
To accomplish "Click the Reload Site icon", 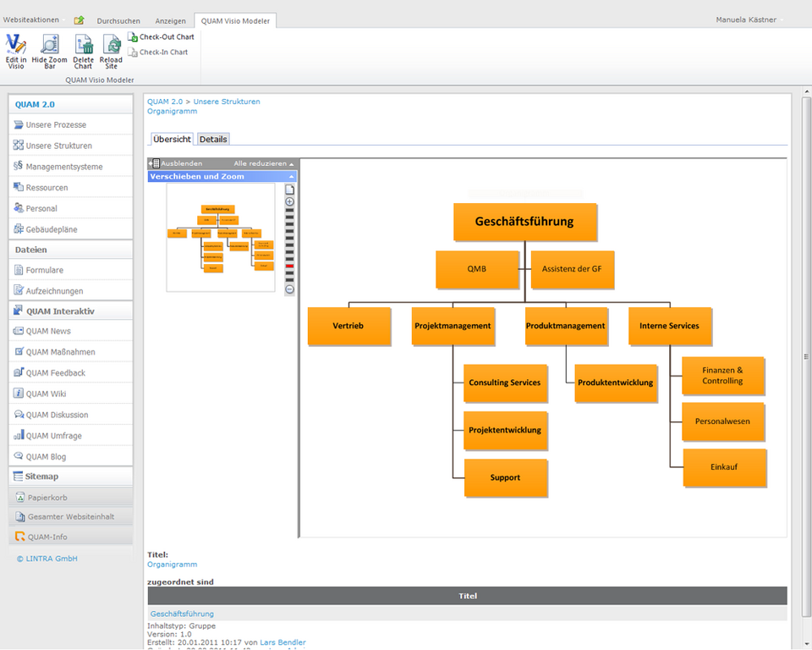I will 111,51.
